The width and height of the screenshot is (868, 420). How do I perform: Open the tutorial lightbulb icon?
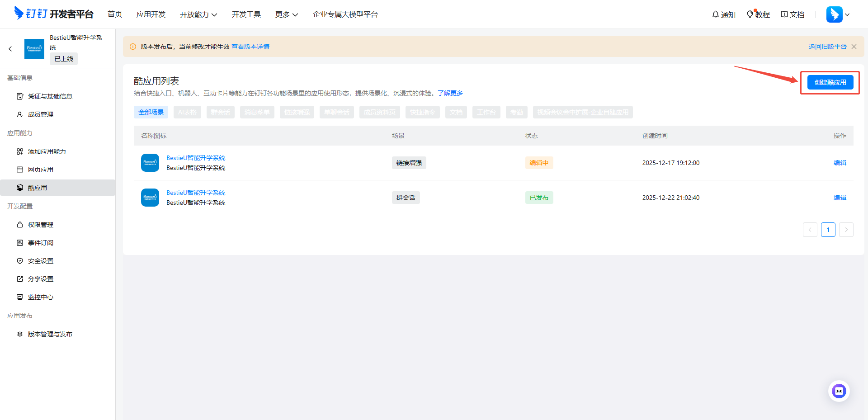click(750, 14)
